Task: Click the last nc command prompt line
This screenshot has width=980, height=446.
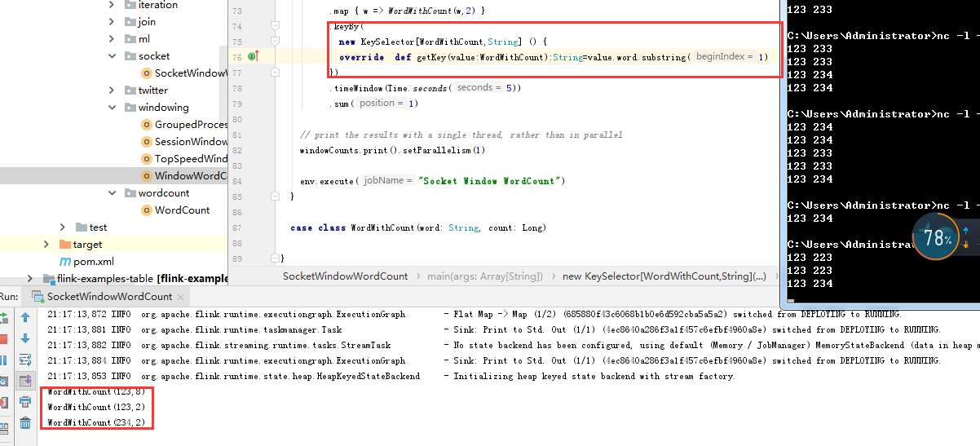Action: [883, 245]
